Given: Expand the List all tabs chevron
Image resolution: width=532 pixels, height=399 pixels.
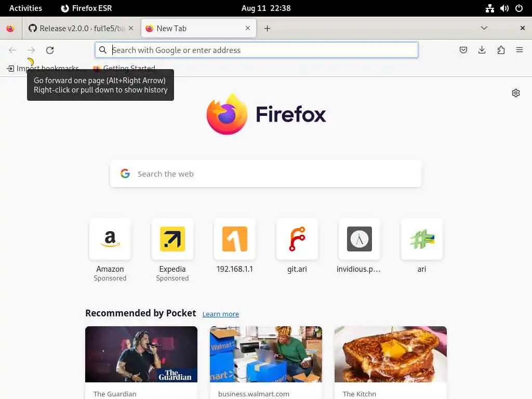Looking at the screenshot, I should tap(484, 28).
